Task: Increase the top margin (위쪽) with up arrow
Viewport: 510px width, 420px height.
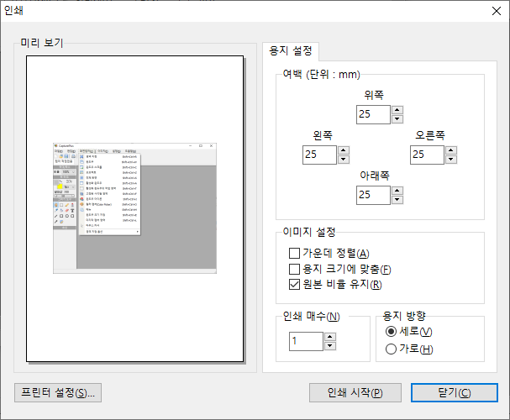Action: [x=397, y=110]
